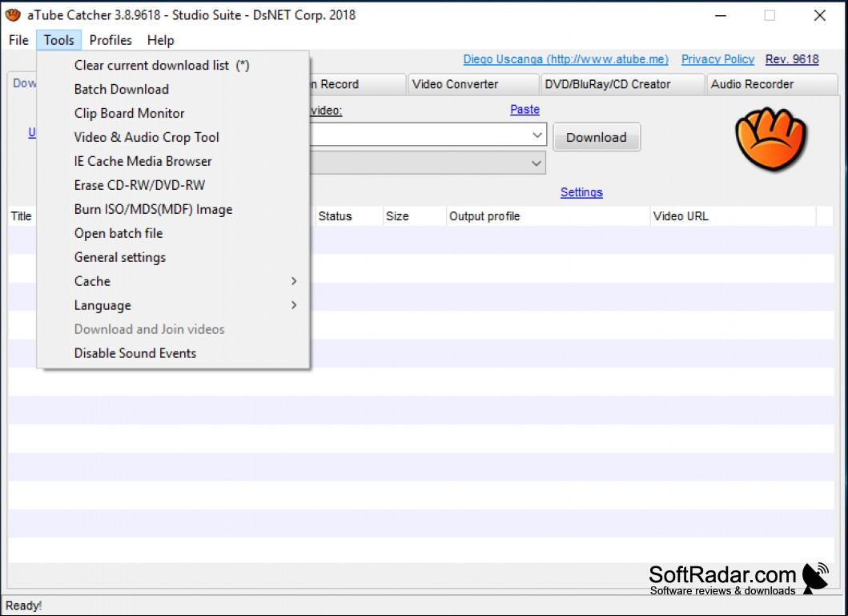Open the File menu
This screenshot has height=616, width=848.
[18, 40]
